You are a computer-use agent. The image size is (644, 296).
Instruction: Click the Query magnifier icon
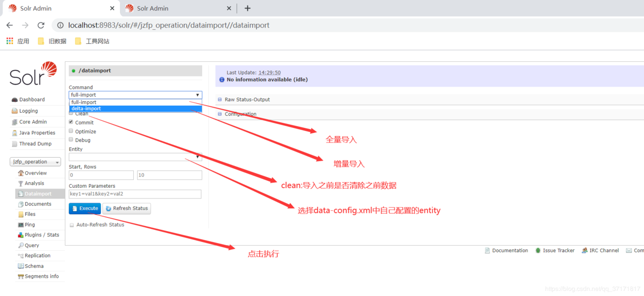21,245
